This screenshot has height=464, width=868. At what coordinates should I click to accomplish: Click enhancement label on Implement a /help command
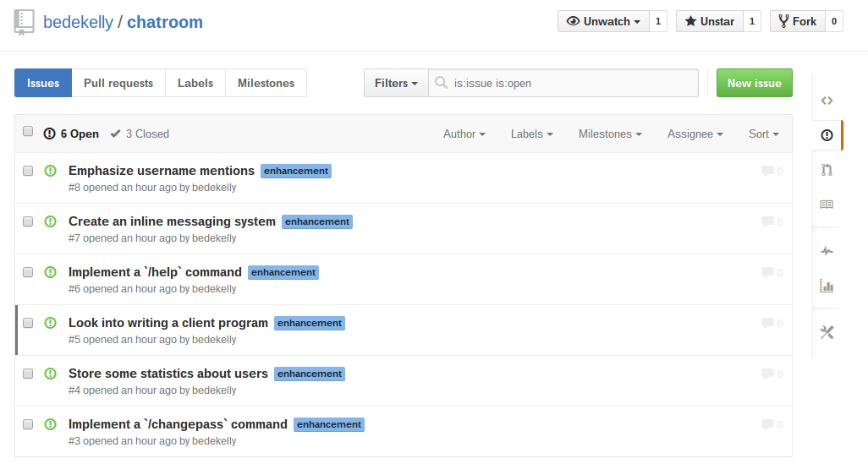coord(283,272)
